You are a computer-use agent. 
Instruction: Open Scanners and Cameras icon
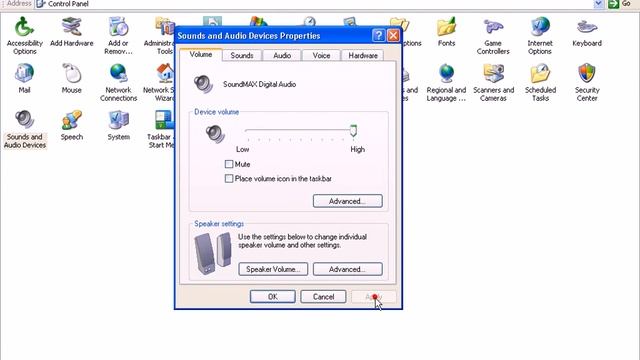tap(493, 82)
